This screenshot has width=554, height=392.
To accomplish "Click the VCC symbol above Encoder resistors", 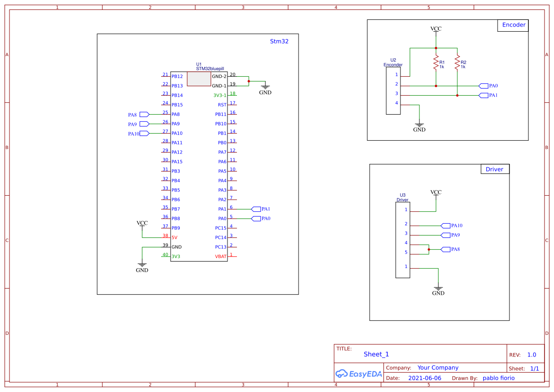I will pos(436,30).
